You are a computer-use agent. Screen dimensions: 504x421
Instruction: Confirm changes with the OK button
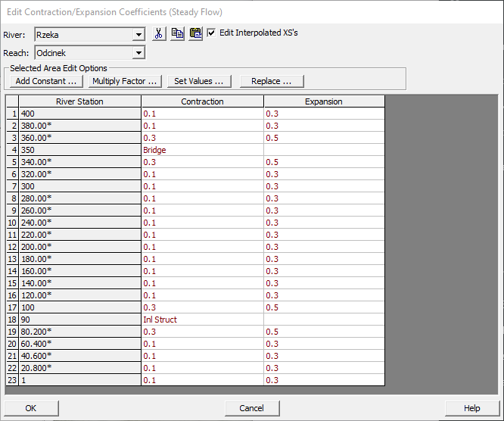(31, 408)
